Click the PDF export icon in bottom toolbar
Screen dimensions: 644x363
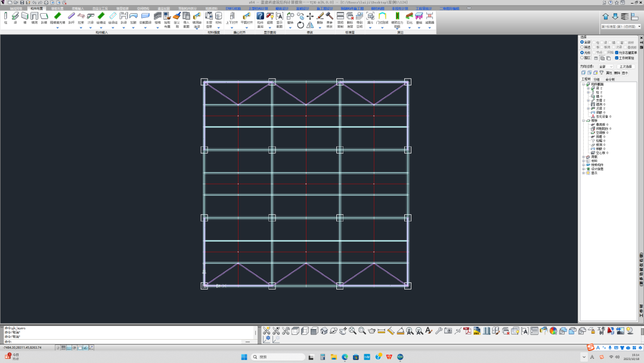tap(467, 331)
